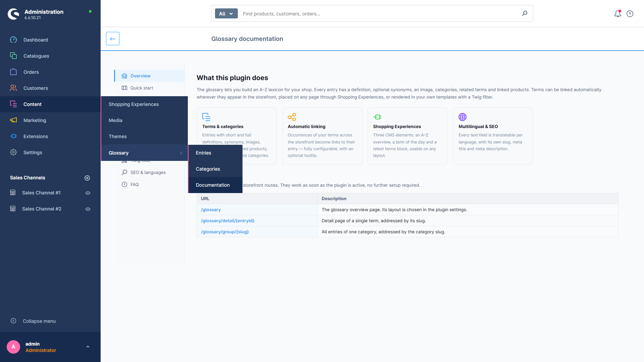Image resolution: width=644 pixels, height=362 pixels.
Task: Select Entries in Glossary flyout
Action: [215, 153]
